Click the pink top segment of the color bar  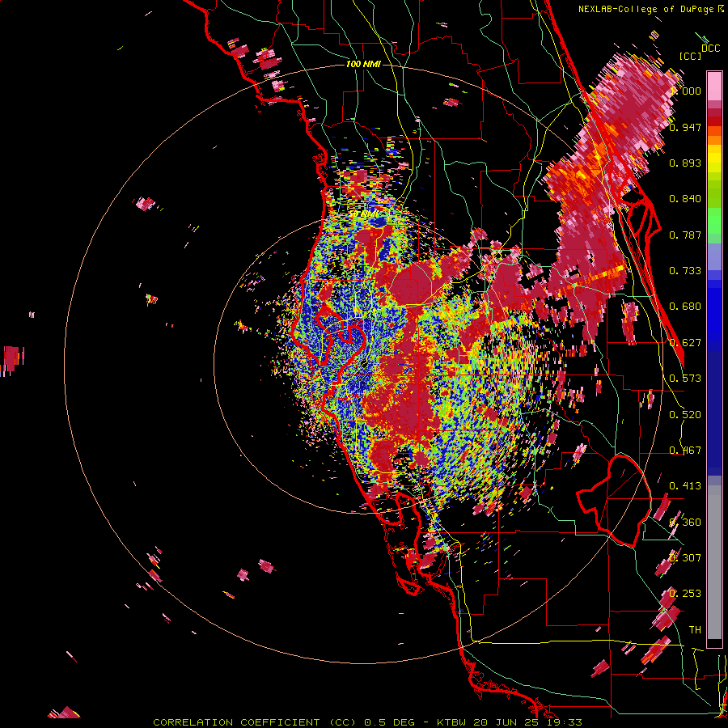pyautogui.click(x=714, y=86)
